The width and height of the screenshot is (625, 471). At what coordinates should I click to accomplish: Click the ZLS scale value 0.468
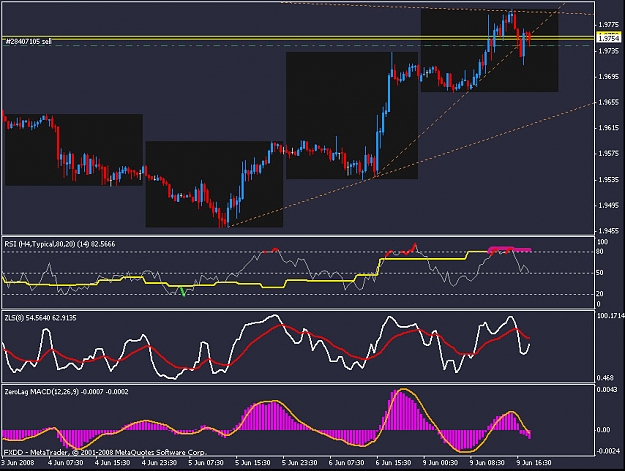(x=606, y=377)
